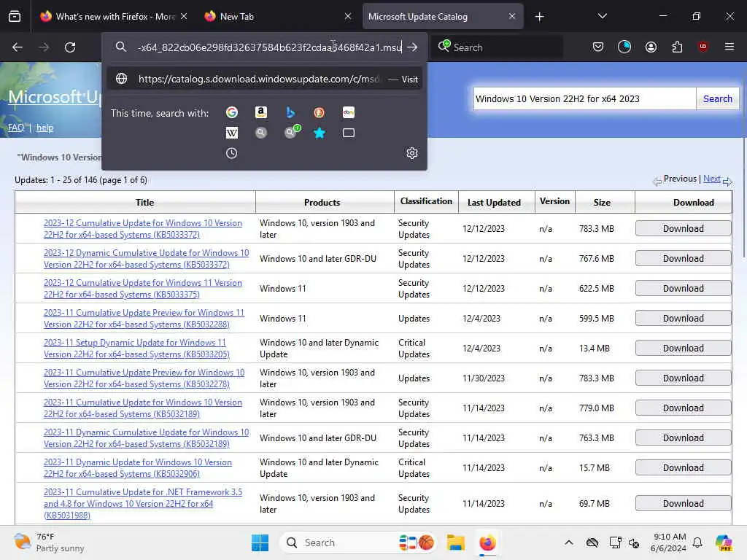Search with DuckDuckGo from the one-off icons
The image size is (747, 560).
click(320, 112)
